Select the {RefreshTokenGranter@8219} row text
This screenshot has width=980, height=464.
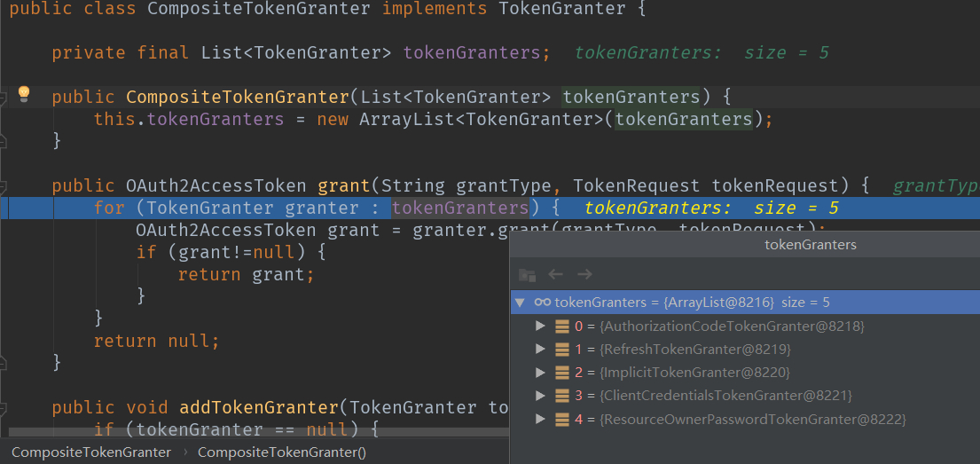click(695, 349)
